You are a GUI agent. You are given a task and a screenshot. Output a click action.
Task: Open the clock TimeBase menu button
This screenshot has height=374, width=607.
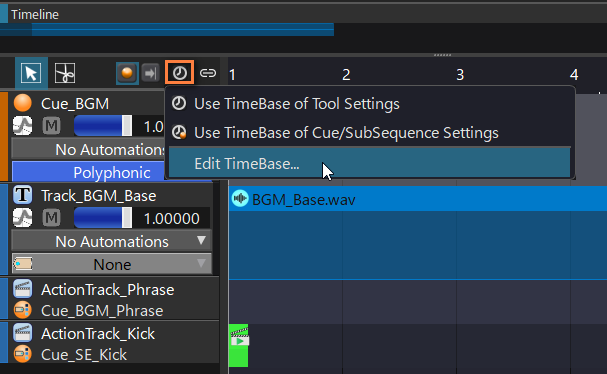[x=179, y=72]
